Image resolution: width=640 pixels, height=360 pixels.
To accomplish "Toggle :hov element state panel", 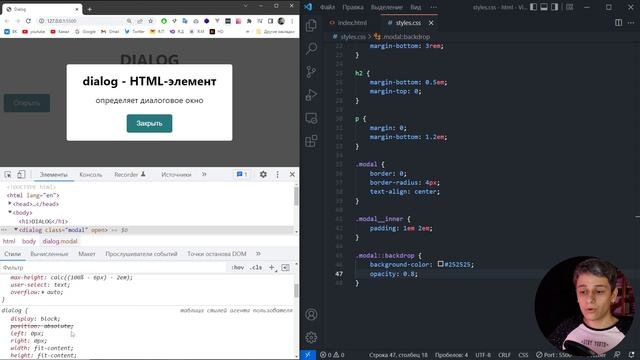I will pyautogui.click(x=238, y=267).
